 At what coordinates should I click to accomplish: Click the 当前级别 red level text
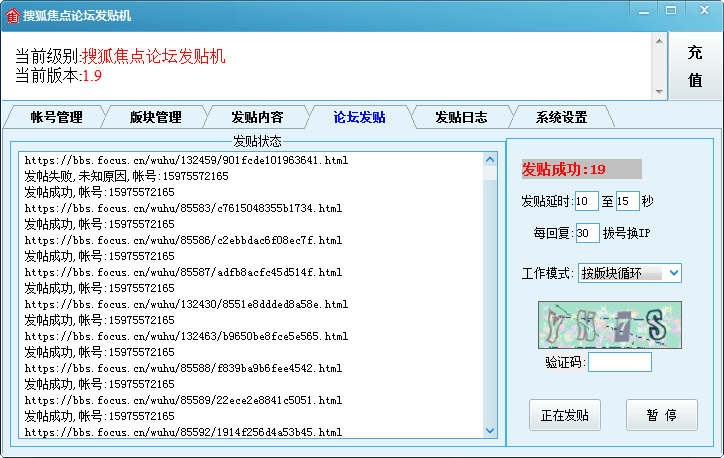153,56
